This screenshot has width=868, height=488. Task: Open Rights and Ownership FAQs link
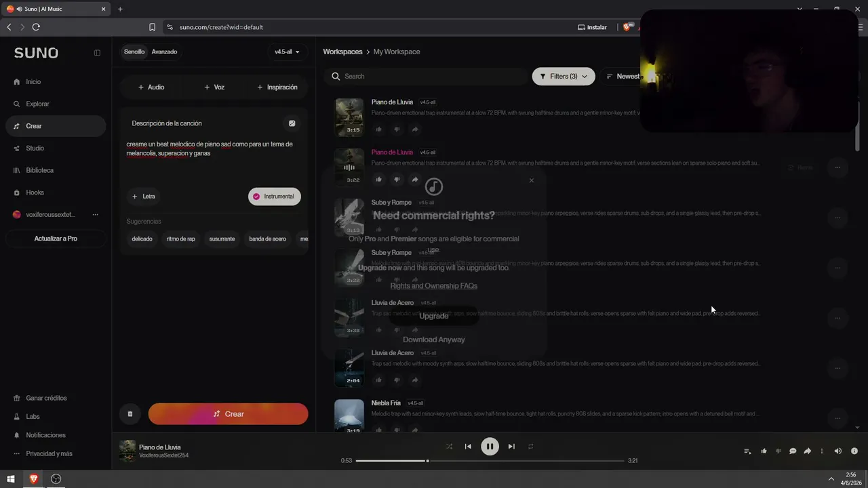coord(434,286)
